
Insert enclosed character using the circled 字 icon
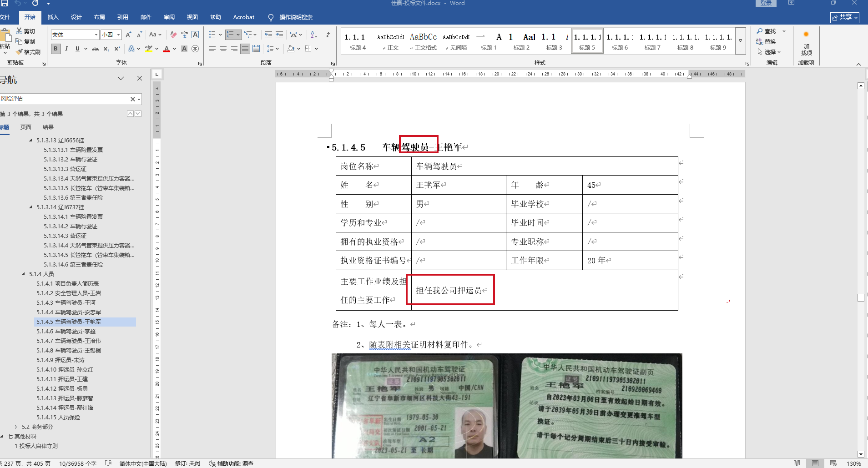tap(195, 49)
